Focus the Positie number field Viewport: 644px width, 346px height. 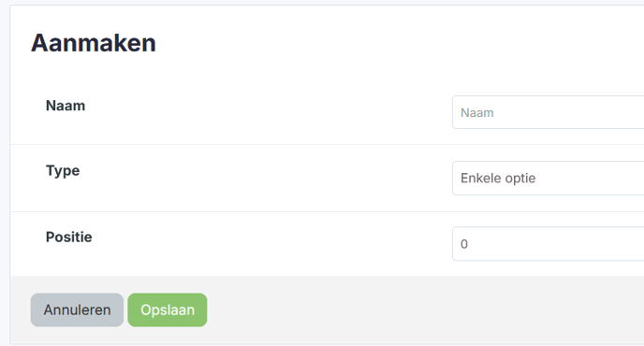(548, 244)
